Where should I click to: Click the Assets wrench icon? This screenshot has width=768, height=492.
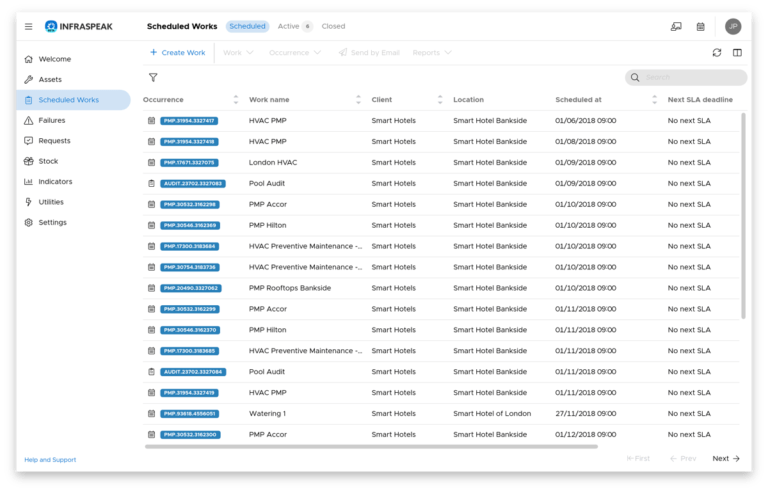tap(28, 79)
